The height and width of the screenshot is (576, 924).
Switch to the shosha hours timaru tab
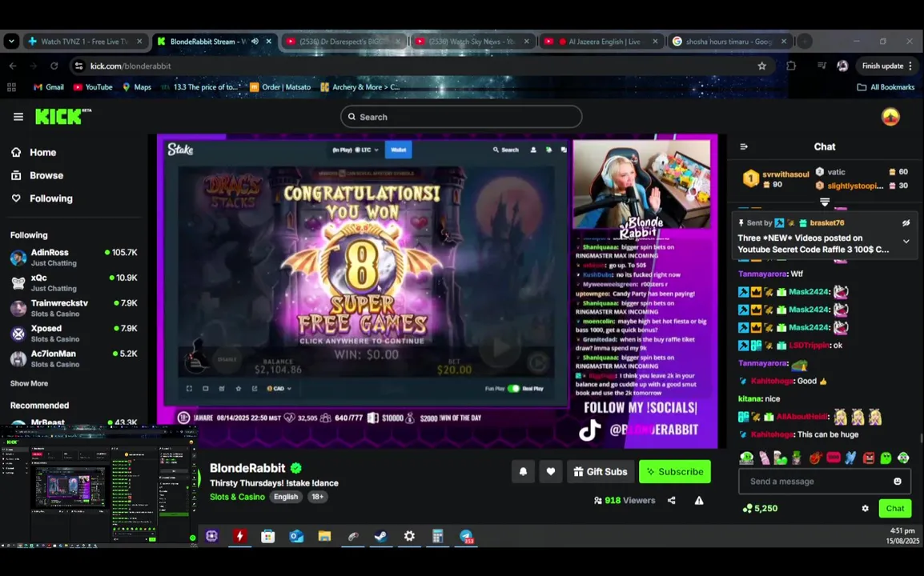coord(729,42)
